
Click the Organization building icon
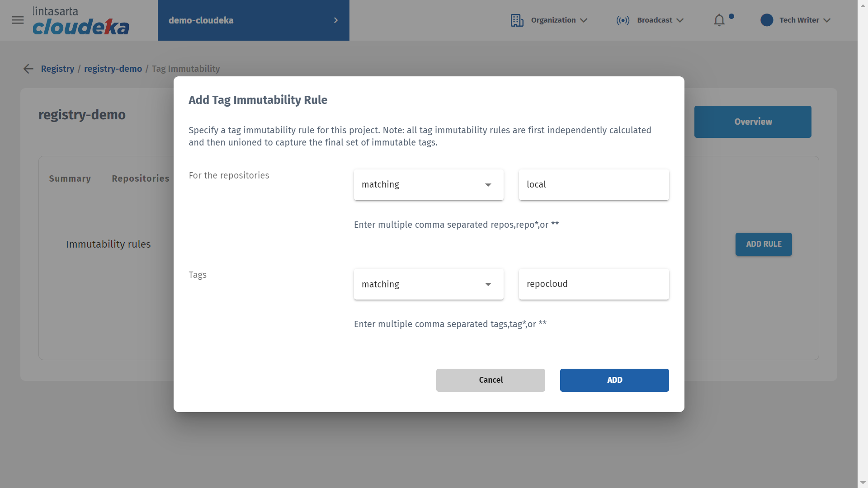click(517, 20)
